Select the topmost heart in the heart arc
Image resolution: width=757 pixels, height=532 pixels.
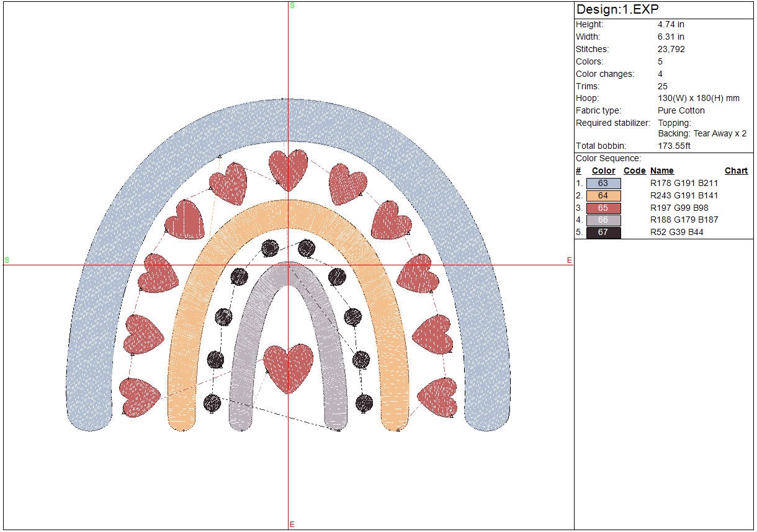(x=289, y=168)
